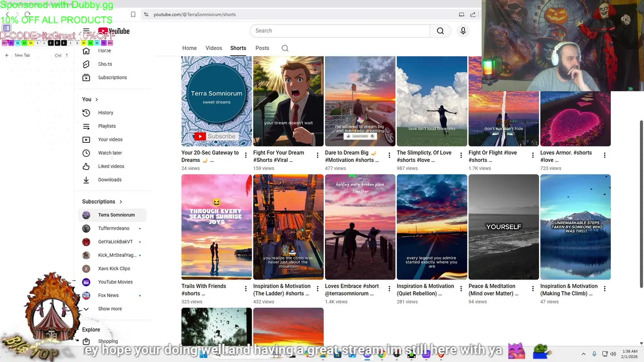Open Watch later list
Viewport: 644px width, 362px height.
click(x=110, y=153)
